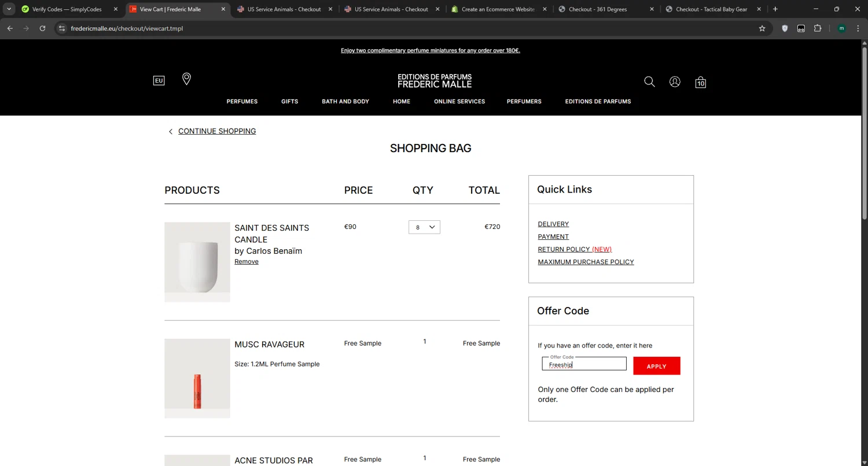Viewport: 868px width, 466px height.
Task: Remove the Saint des Saints candle
Action: tap(247, 262)
